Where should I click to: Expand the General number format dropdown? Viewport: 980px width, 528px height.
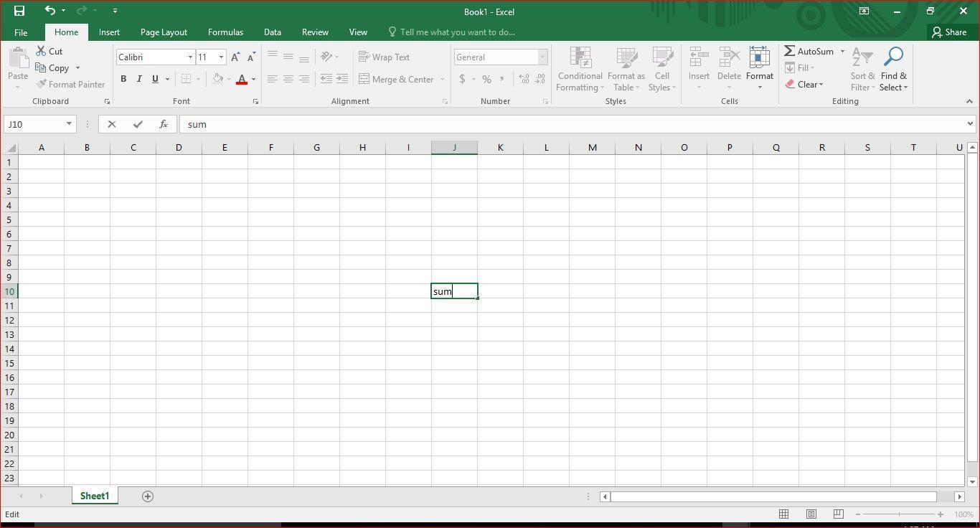(x=542, y=57)
